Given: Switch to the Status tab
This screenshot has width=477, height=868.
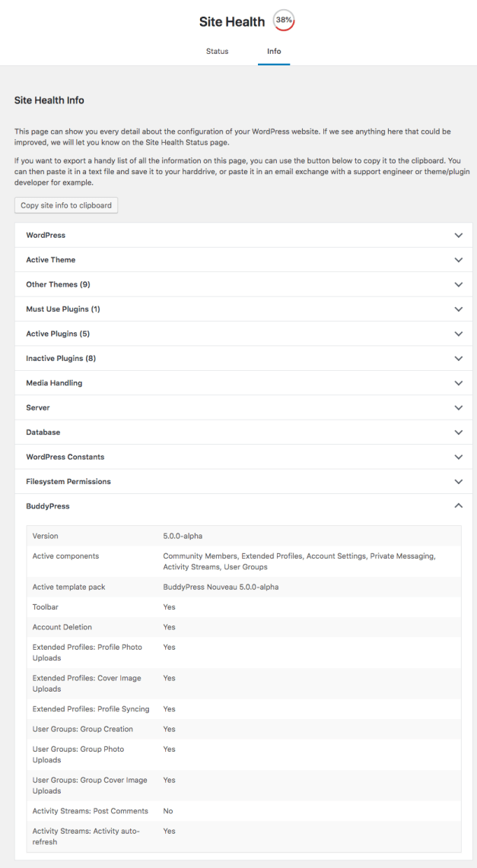Looking at the screenshot, I should 217,52.
